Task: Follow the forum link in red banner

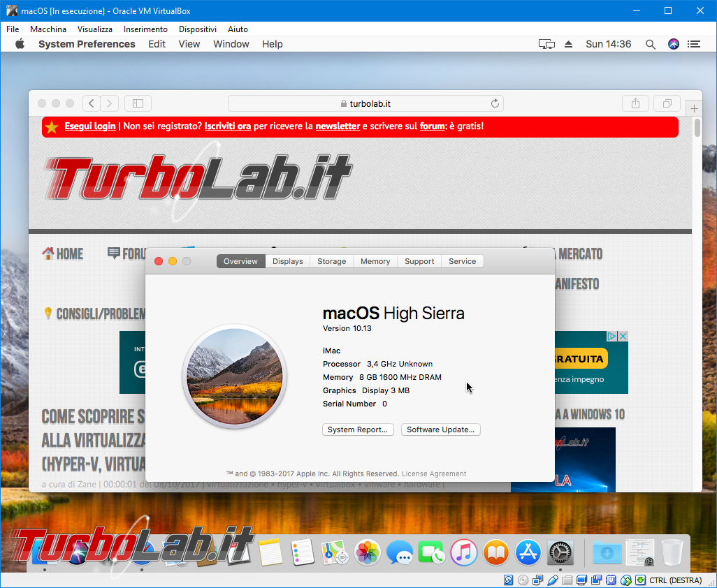Action: [432, 126]
